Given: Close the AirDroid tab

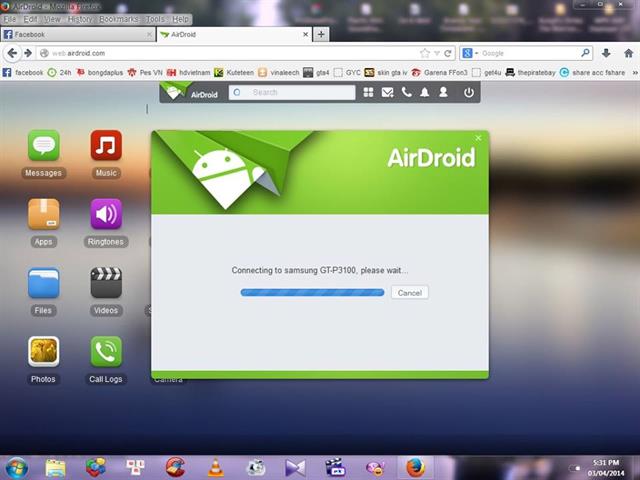Looking at the screenshot, I should tap(305, 35).
